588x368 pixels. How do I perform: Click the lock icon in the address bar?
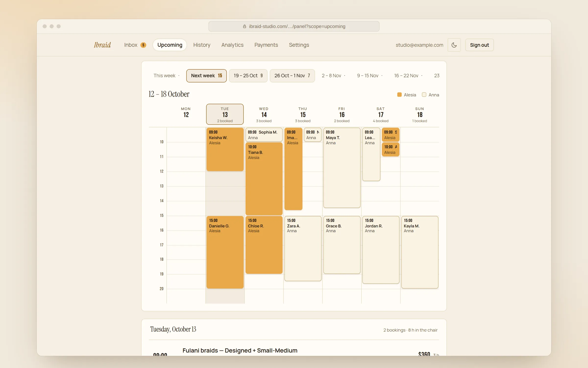pyautogui.click(x=244, y=26)
